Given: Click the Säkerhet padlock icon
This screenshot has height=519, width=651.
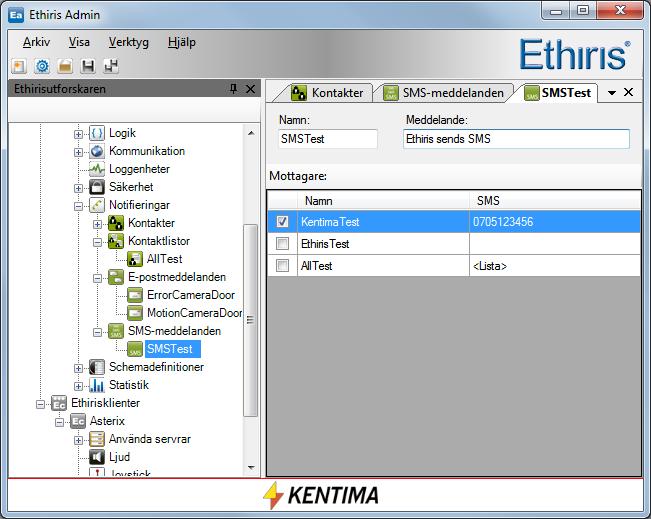Looking at the screenshot, I should [97, 187].
